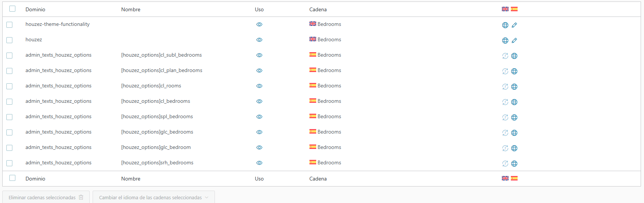Select the checkbox for the glc_bedrooms row
The width and height of the screenshot is (644, 203).
[x=9, y=132]
